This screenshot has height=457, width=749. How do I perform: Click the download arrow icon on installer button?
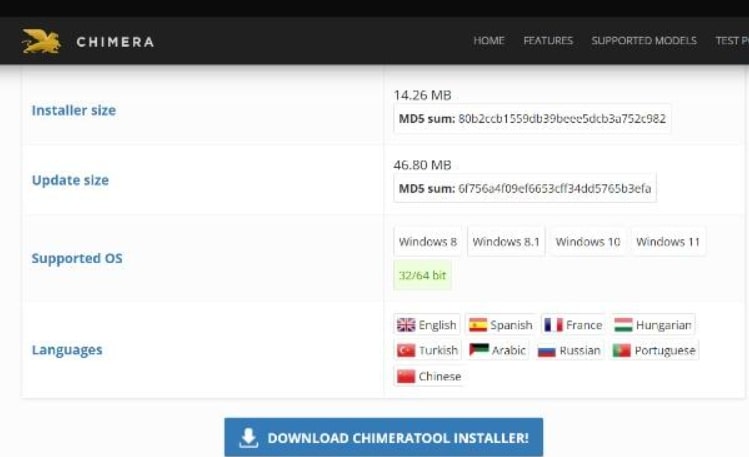[x=248, y=437]
